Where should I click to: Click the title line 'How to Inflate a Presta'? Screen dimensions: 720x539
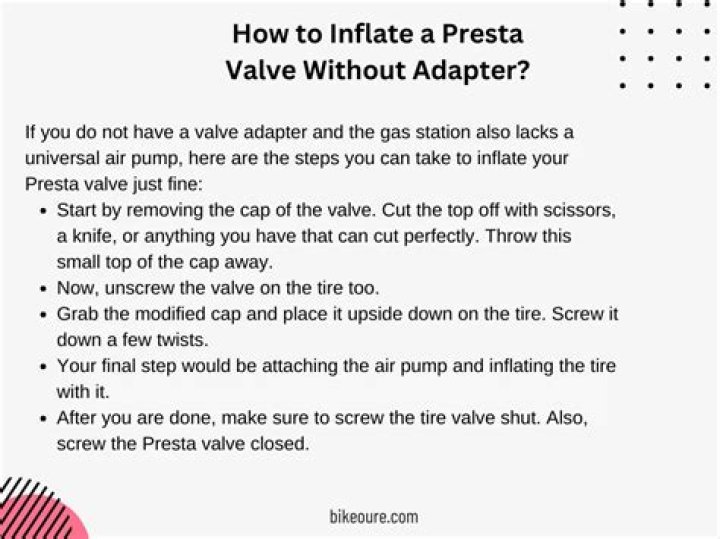pos(377,34)
